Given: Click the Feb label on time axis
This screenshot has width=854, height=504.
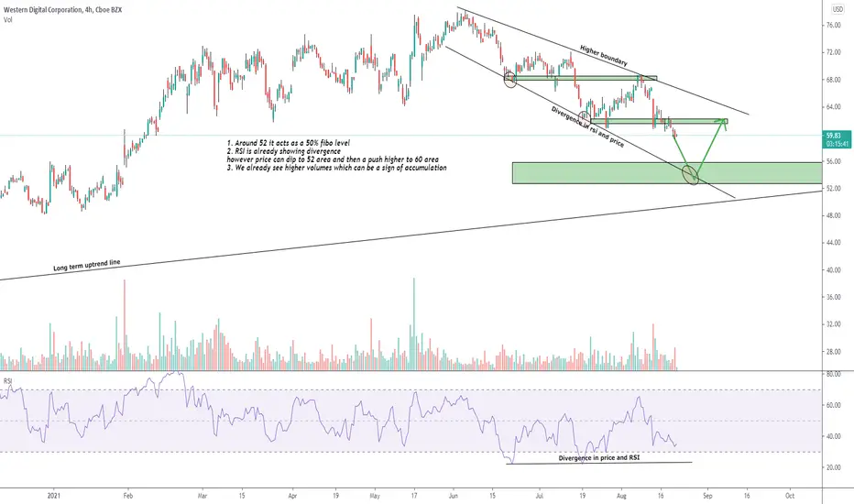Looking at the screenshot, I should coord(128,496).
